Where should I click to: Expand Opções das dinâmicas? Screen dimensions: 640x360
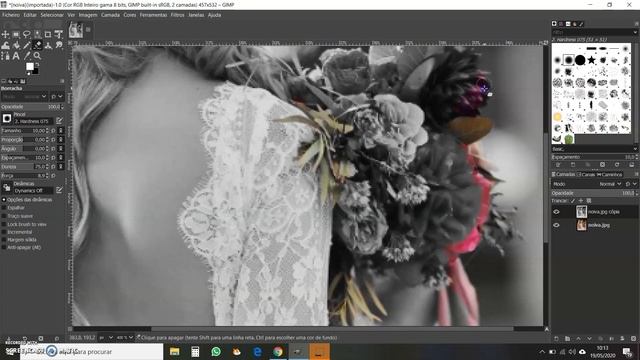coord(4,200)
